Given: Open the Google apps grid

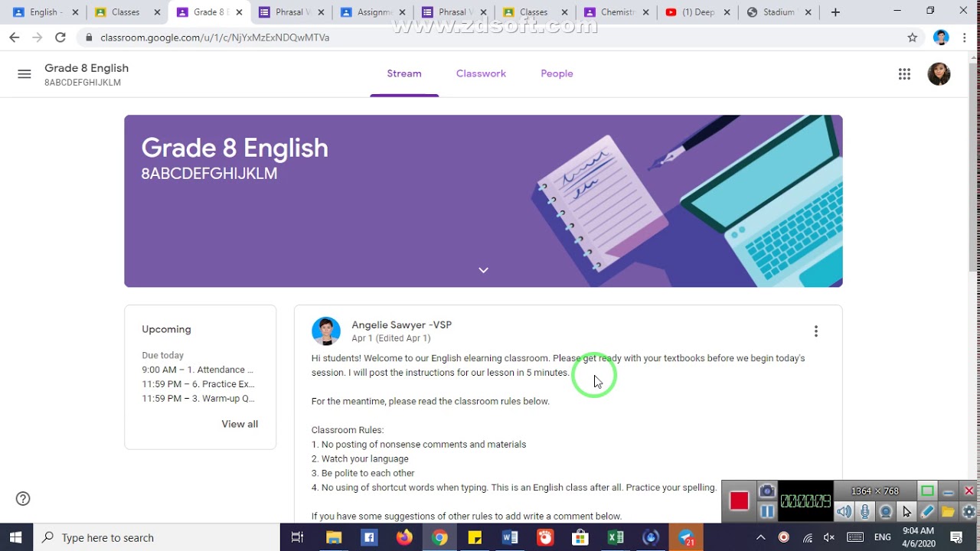Looking at the screenshot, I should tap(904, 74).
